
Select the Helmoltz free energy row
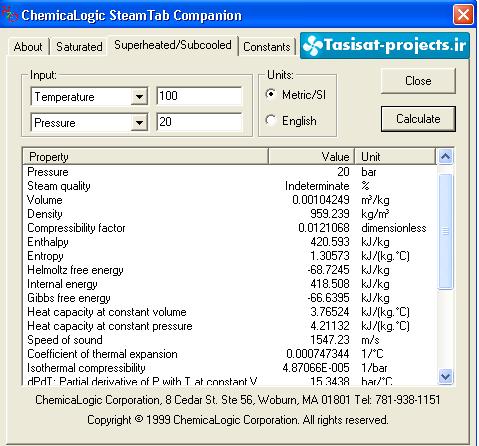click(x=230, y=270)
